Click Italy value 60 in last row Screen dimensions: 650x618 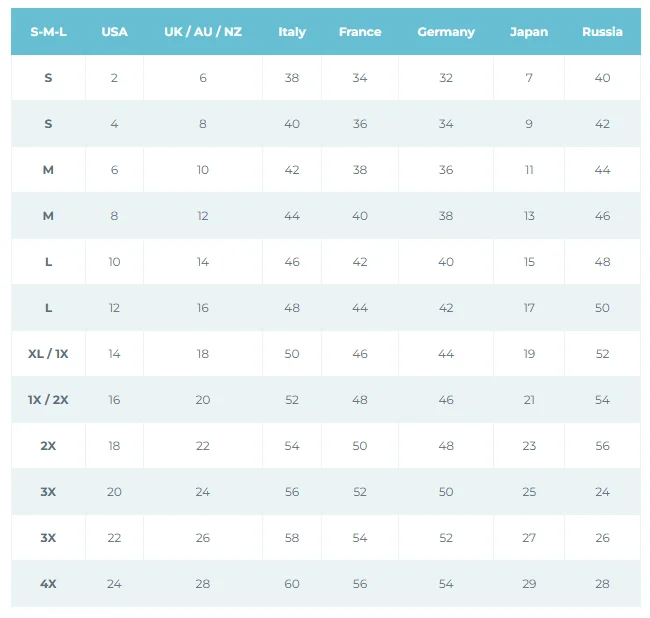point(292,584)
